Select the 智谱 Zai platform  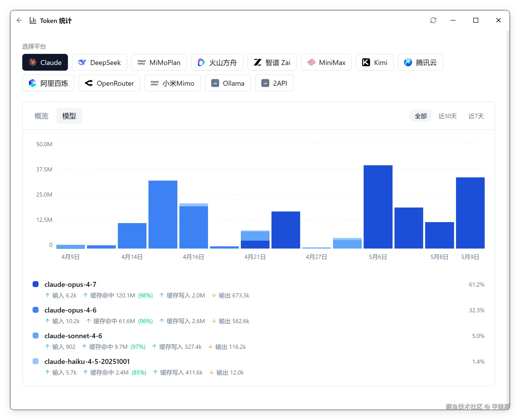272,62
